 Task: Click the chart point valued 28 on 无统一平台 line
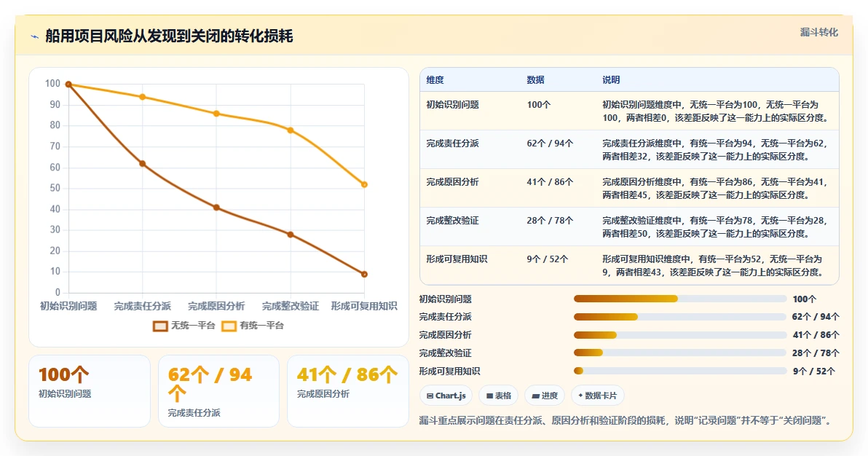(290, 235)
